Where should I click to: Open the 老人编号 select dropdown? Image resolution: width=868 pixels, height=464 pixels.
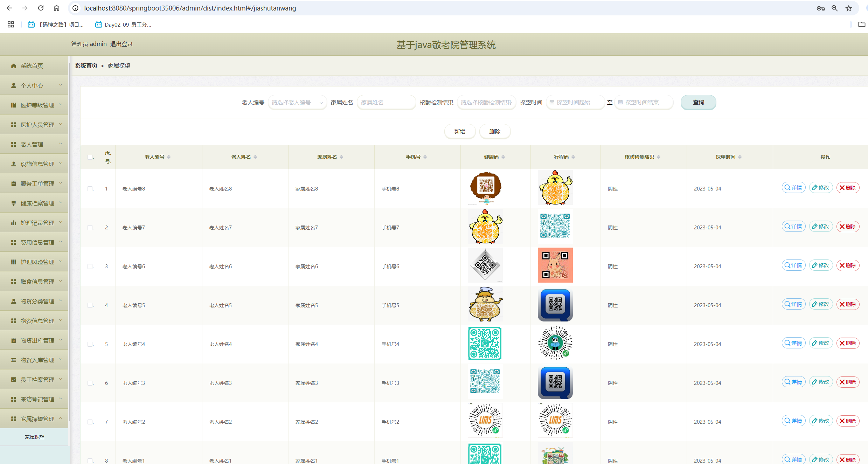coord(297,103)
